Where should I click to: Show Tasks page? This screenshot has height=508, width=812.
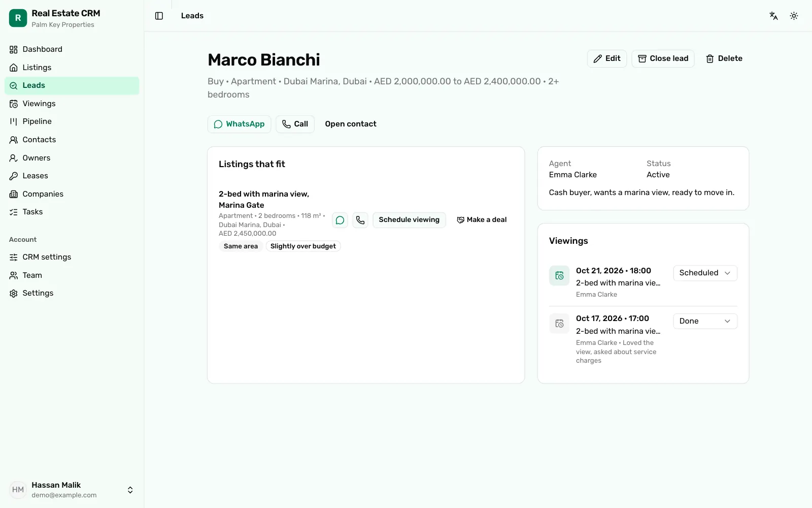click(72, 212)
